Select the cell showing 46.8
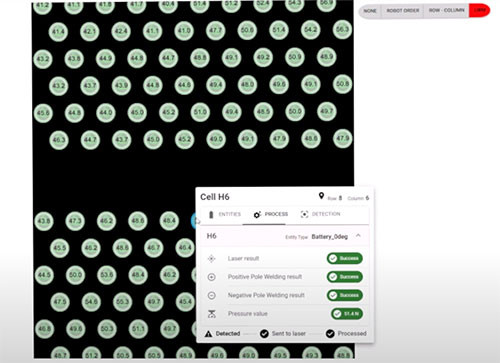 [x=45, y=329]
